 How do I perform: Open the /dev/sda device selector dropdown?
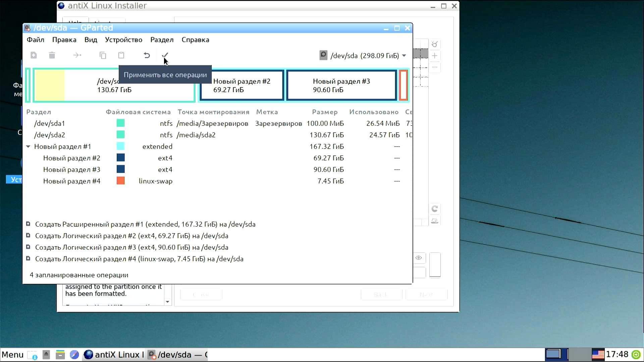pyautogui.click(x=363, y=56)
